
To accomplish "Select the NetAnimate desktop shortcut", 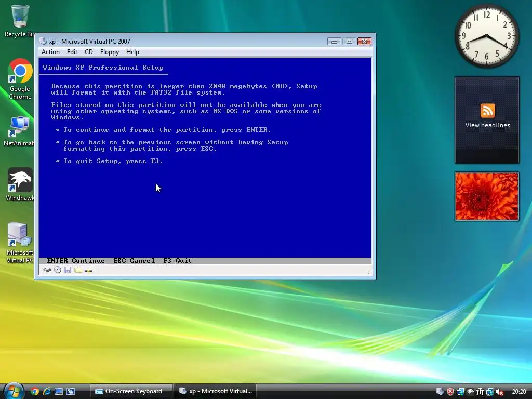I will point(19,131).
